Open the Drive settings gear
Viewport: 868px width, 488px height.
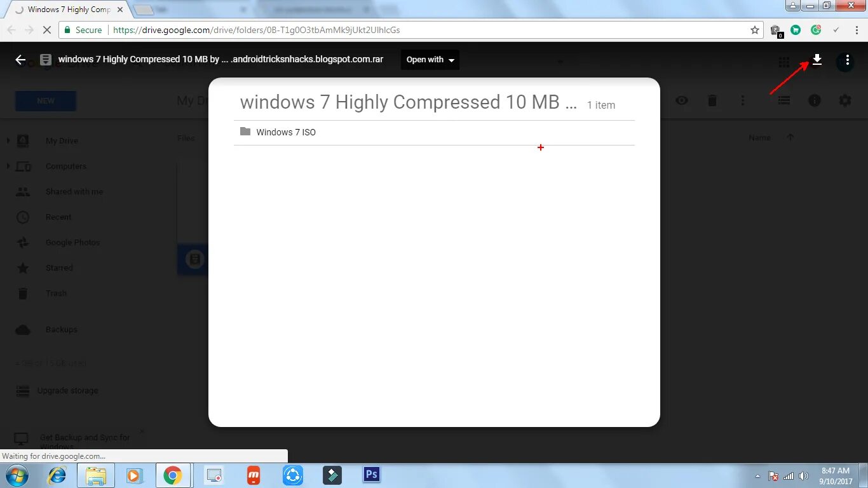click(x=845, y=100)
